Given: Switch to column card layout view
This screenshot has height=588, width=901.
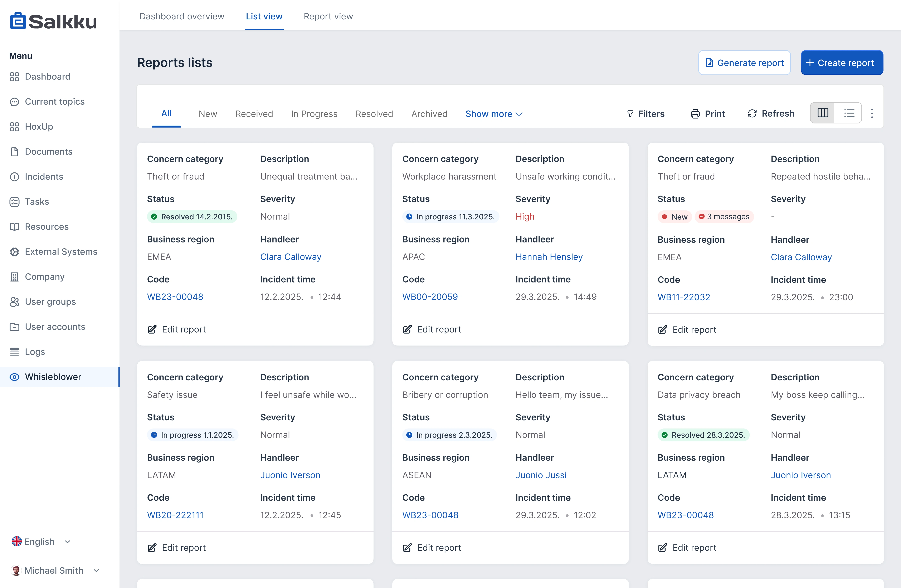Looking at the screenshot, I should (x=823, y=113).
